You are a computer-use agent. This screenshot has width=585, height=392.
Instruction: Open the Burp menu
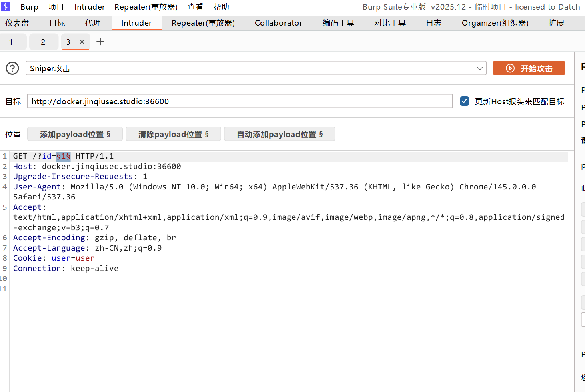click(29, 7)
